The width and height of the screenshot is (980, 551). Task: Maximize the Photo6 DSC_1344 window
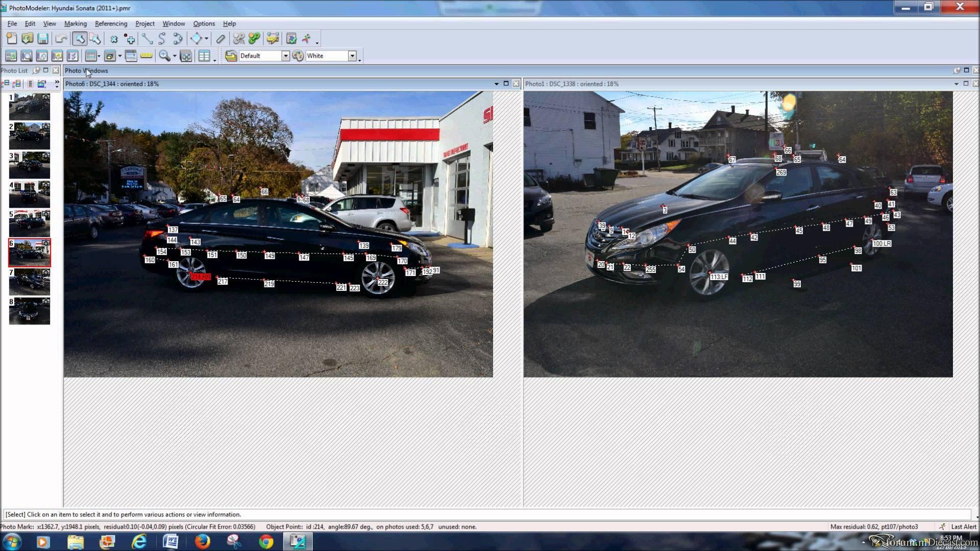pos(506,84)
